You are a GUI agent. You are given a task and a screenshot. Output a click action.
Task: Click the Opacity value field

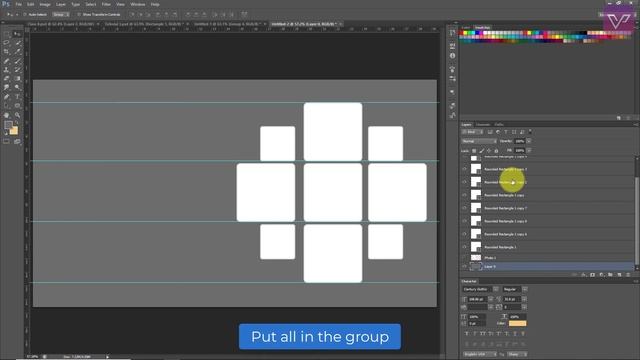pyautogui.click(x=519, y=141)
